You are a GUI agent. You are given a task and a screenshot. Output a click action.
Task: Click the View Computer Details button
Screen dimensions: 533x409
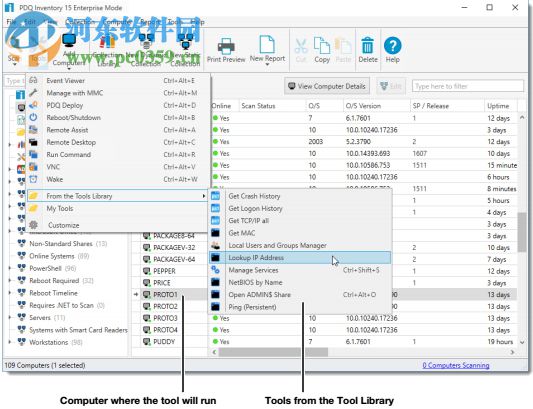click(327, 86)
